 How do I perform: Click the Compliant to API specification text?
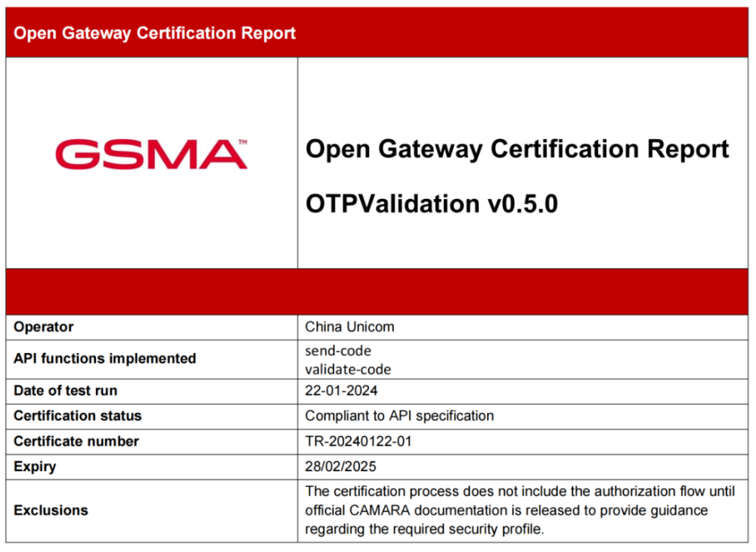pyautogui.click(x=399, y=416)
